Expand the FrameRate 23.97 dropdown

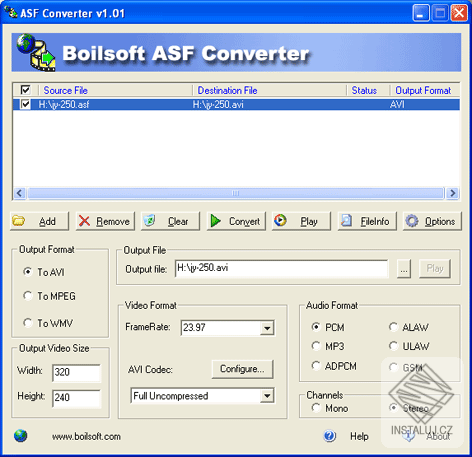pyautogui.click(x=267, y=328)
